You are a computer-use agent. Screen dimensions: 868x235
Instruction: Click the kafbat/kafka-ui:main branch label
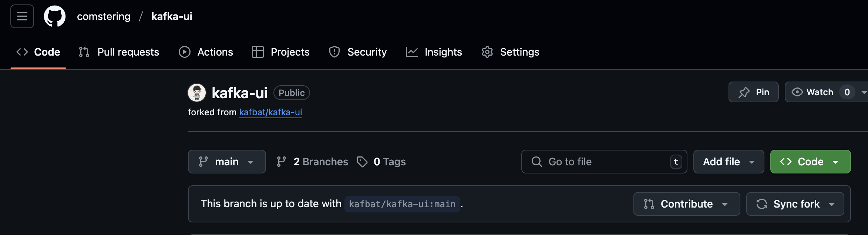point(402,204)
